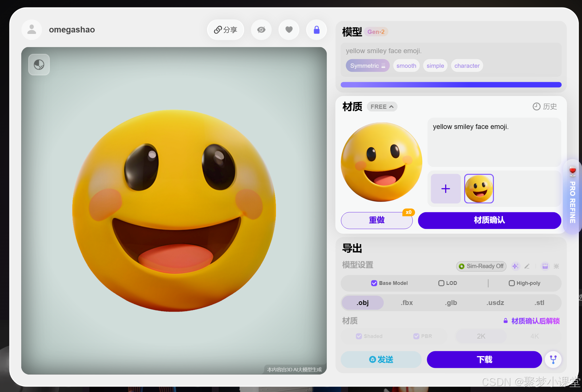This screenshot has height=392, width=582.
Task: Click the 下载 download button
Action: [x=484, y=359]
